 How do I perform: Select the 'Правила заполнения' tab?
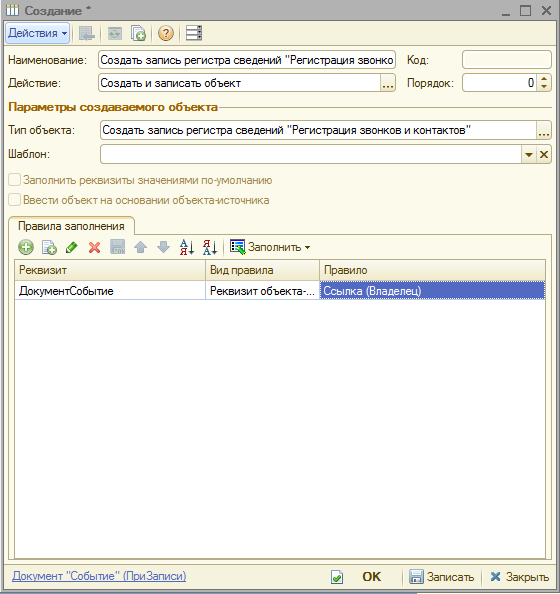coord(71,226)
